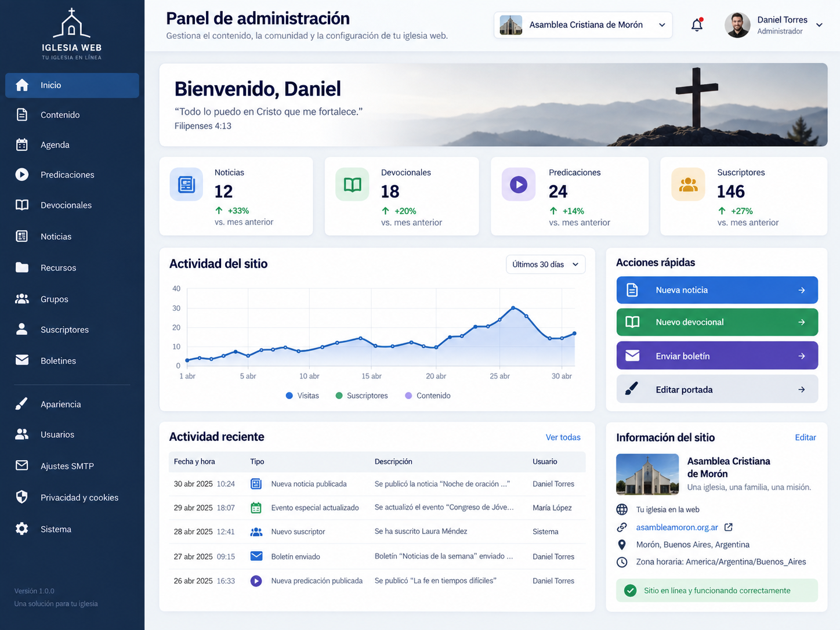Click the external link icon beside asambleamoron.org.ar
This screenshot has height=630, width=840.
[x=729, y=527]
